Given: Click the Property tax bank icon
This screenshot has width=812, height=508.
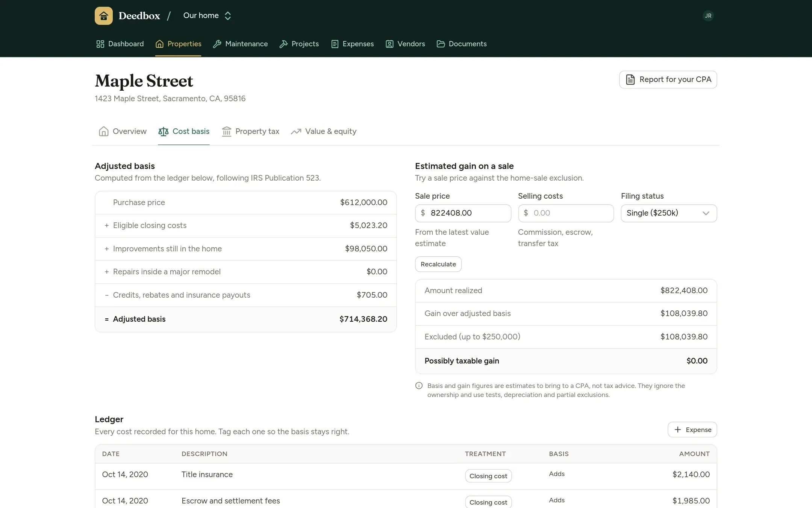Looking at the screenshot, I should (226, 131).
